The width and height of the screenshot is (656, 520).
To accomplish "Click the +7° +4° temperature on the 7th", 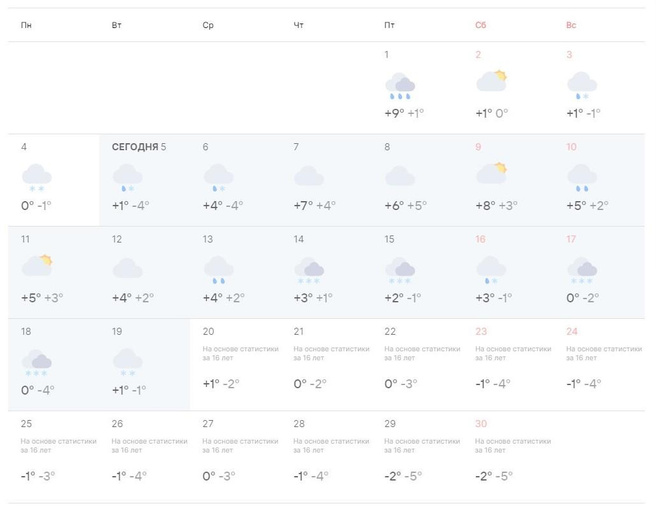I will 314,206.
